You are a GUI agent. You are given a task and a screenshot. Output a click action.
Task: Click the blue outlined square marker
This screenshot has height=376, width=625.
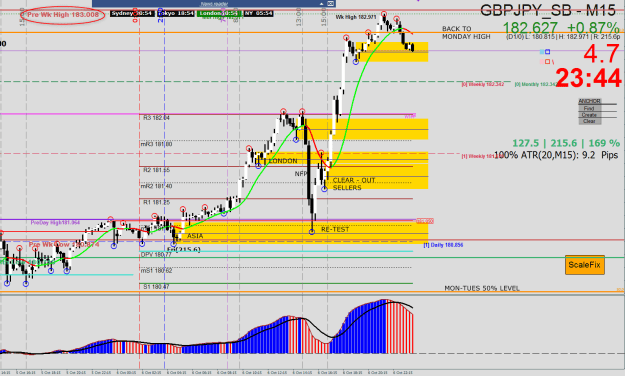547,52
